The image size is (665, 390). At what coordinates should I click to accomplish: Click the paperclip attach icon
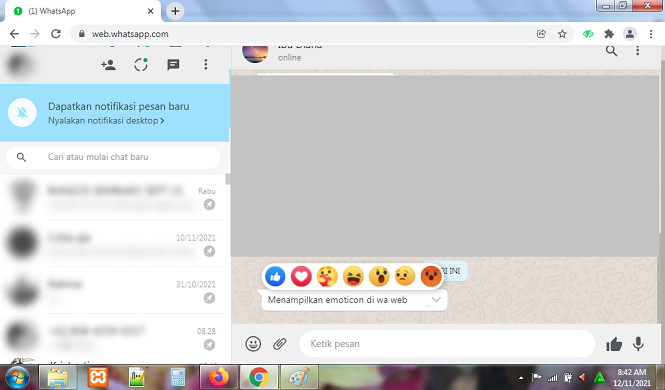[280, 344]
